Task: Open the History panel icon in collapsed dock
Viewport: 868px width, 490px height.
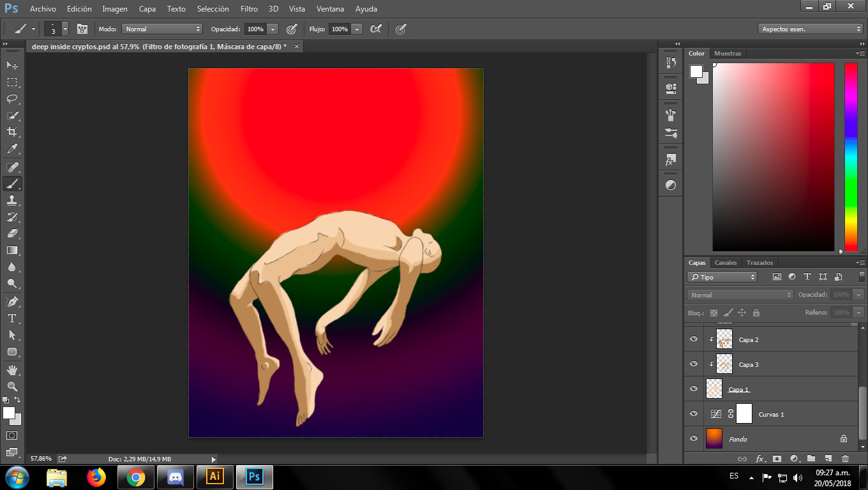Action: point(671,63)
